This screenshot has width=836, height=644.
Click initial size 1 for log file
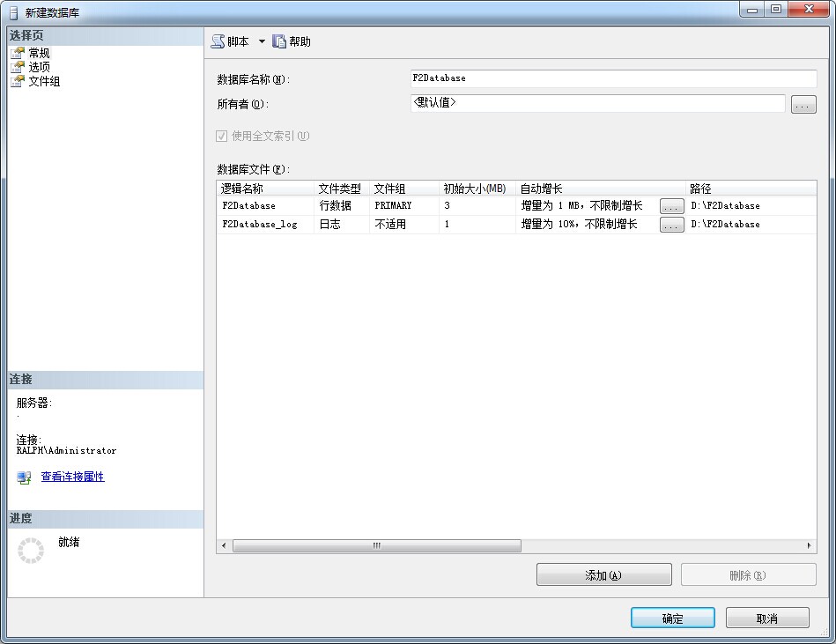point(477,225)
